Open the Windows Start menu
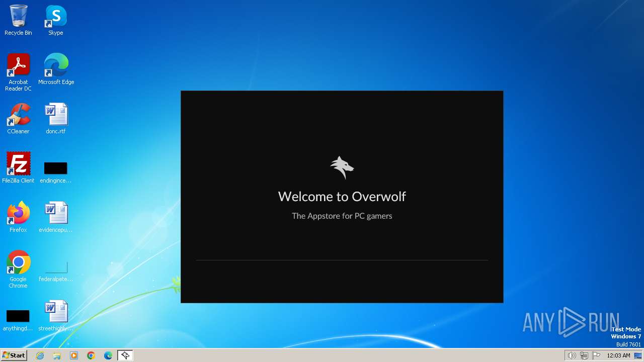The width and height of the screenshot is (644, 362). 14,355
